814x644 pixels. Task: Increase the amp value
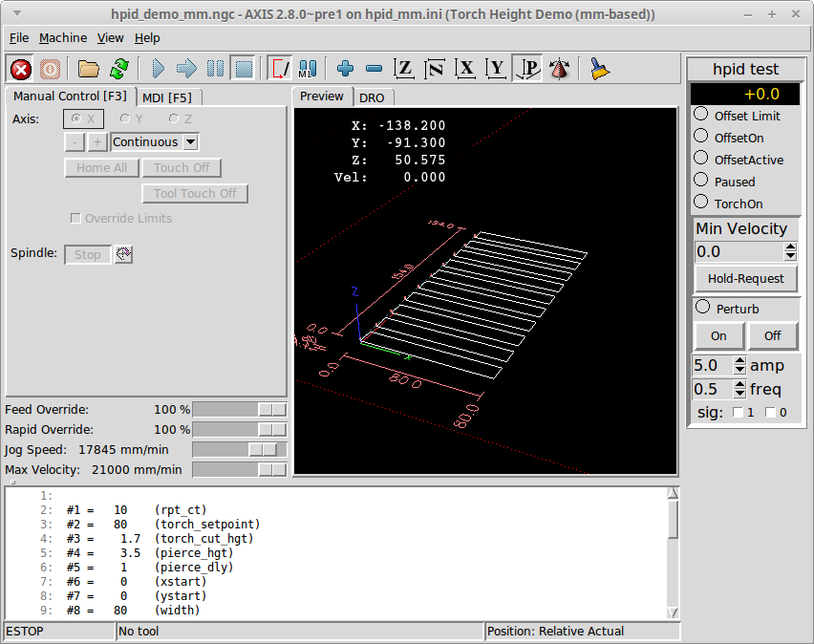(739, 360)
